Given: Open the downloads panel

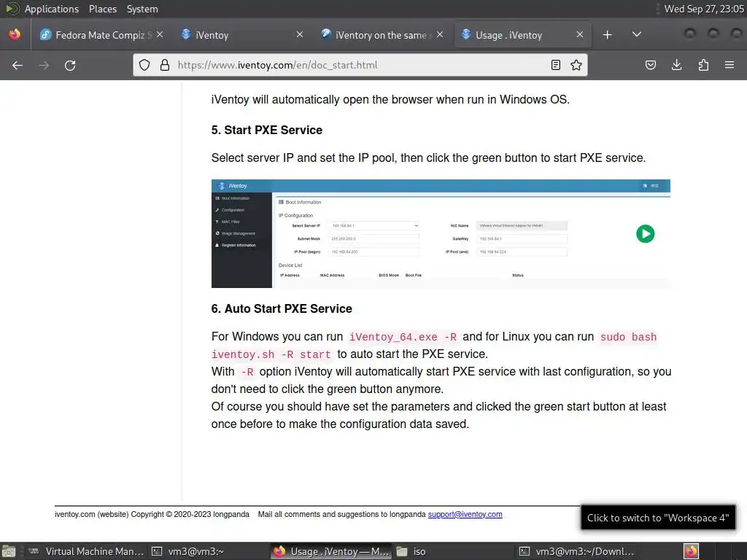Looking at the screenshot, I should point(676,65).
